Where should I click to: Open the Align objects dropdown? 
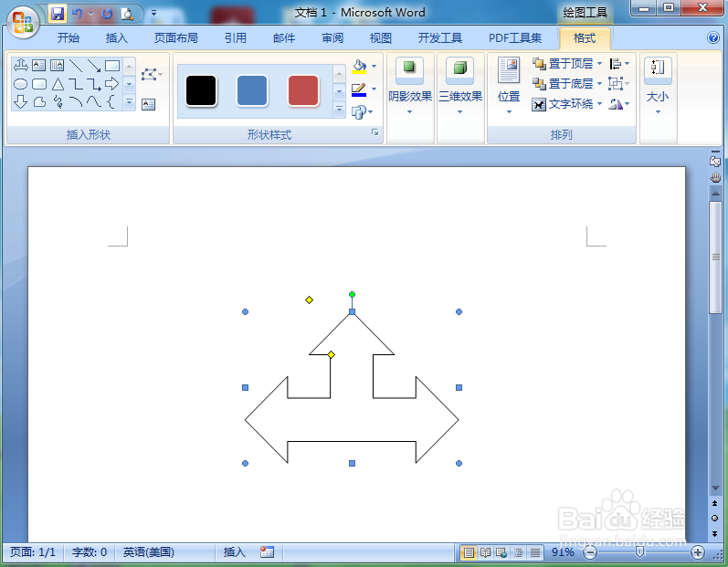[x=620, y=64]
